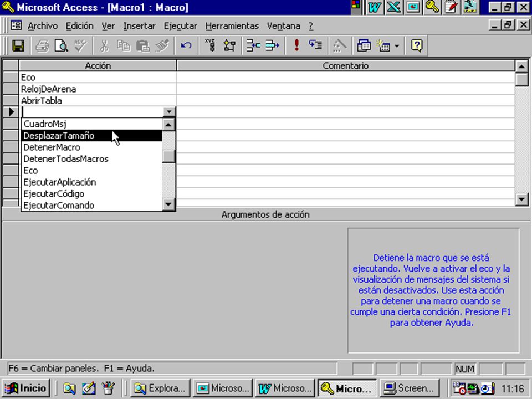
Task: Click the Spelling check toolbar icon
Action: click(81, 45)
